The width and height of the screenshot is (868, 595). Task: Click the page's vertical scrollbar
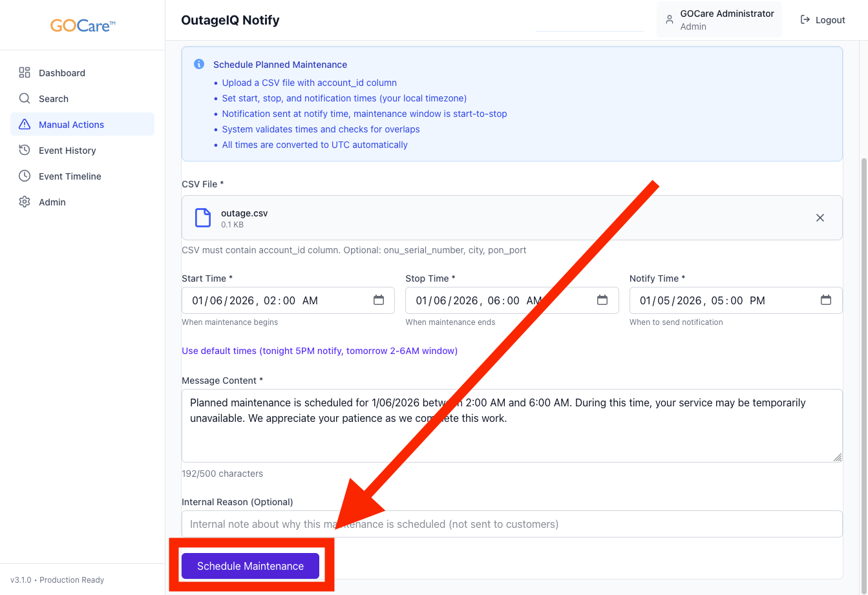pyautogui.click(x=864, y=323)
